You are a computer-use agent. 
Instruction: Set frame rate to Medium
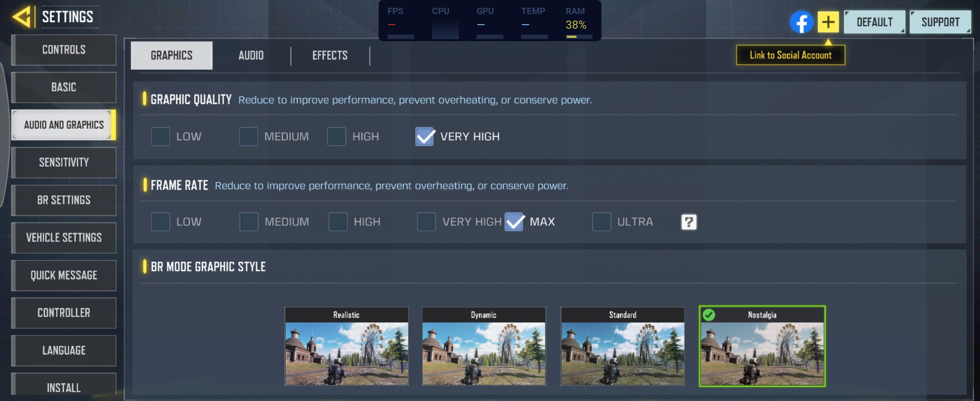click(248, 222)
